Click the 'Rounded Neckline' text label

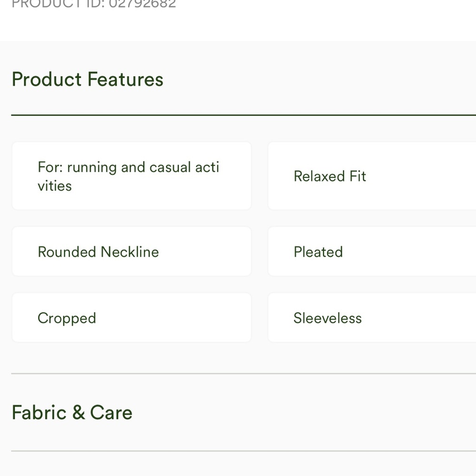coord(99,252)
